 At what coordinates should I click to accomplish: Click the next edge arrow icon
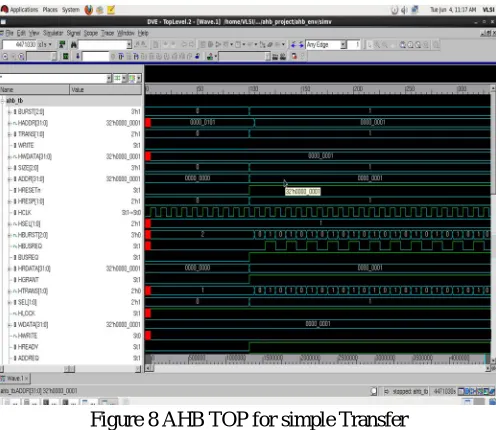(x=301, y=45)
